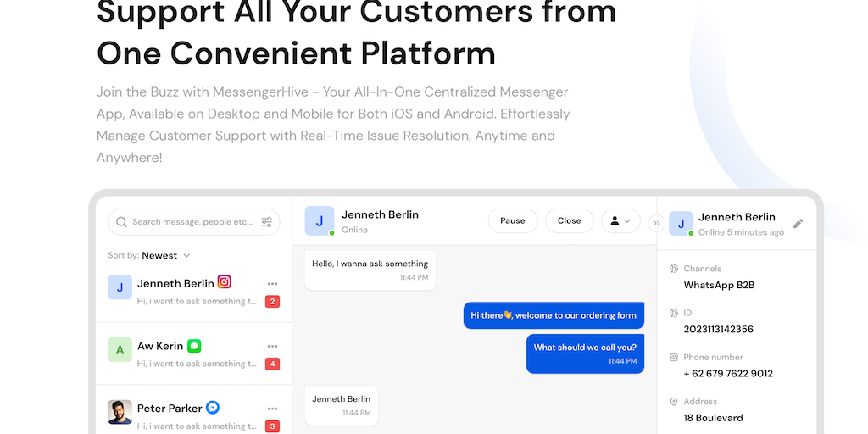Click Peter Parker's profile photo
This screenshot has height=434, width=868.
(x=120, y=412)
